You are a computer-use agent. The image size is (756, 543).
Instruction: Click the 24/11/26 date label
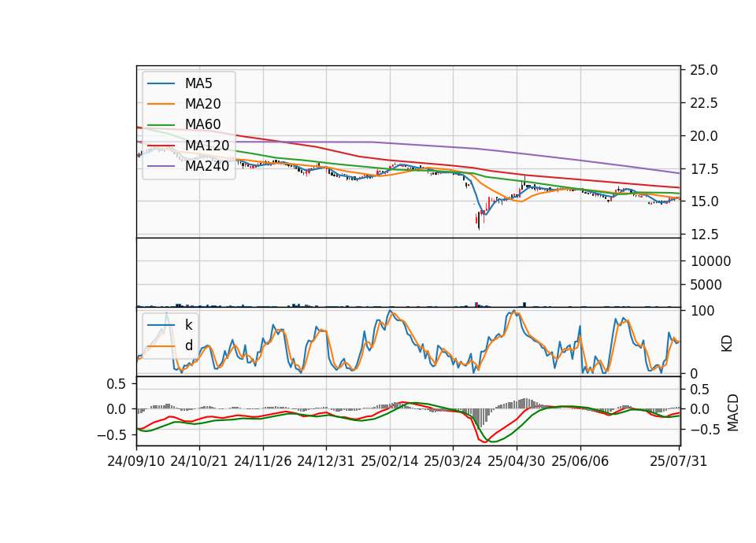[x=263, y=461]
